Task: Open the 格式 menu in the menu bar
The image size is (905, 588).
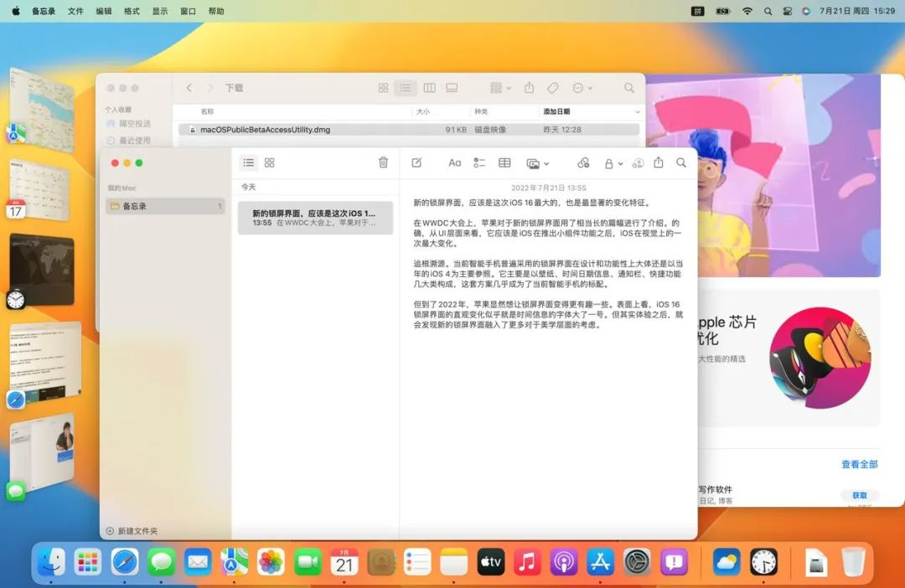Action: pyautogui.click(x=131, y=11)
